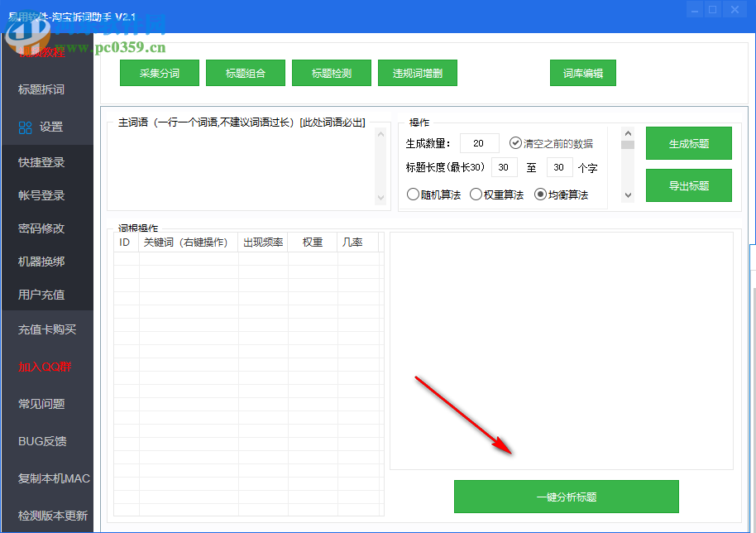Open the 标题拆词 sidebar section

(40, 89)
